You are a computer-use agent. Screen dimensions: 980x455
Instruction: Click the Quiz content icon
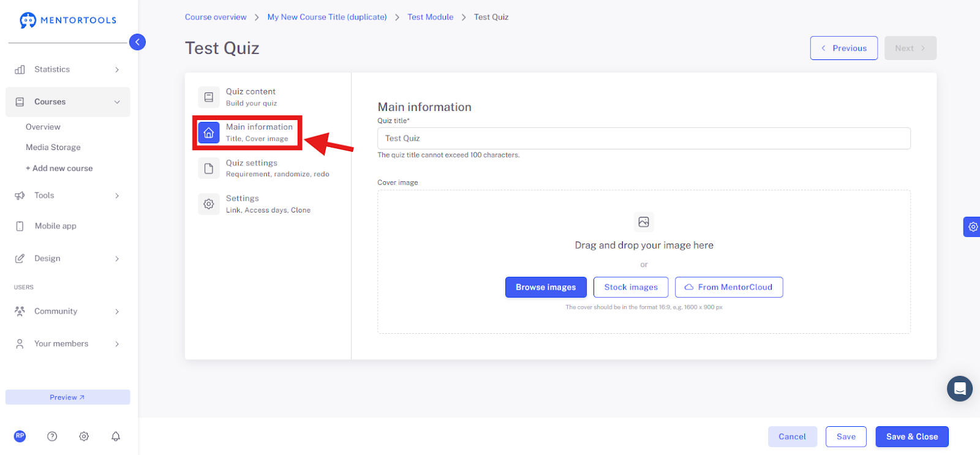click(208, 97)
